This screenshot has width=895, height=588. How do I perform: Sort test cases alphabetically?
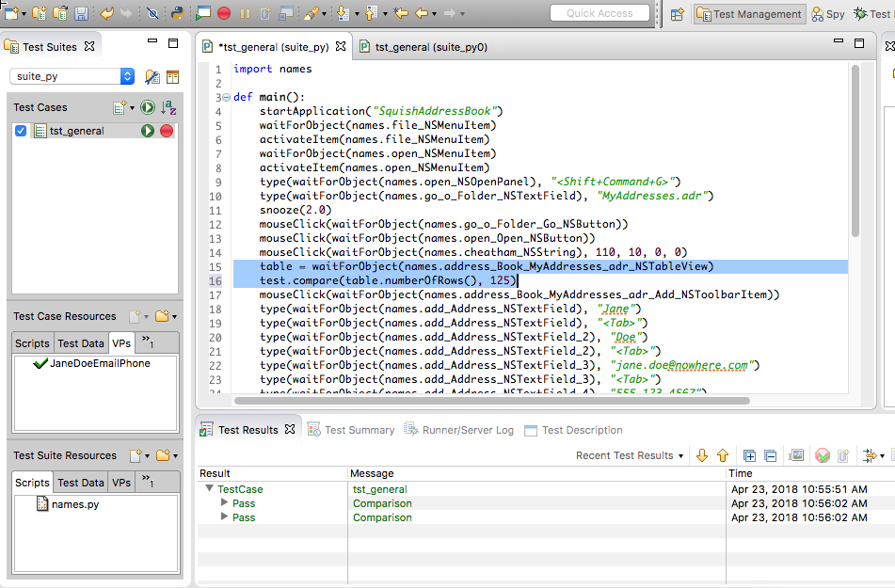[168, 107]
